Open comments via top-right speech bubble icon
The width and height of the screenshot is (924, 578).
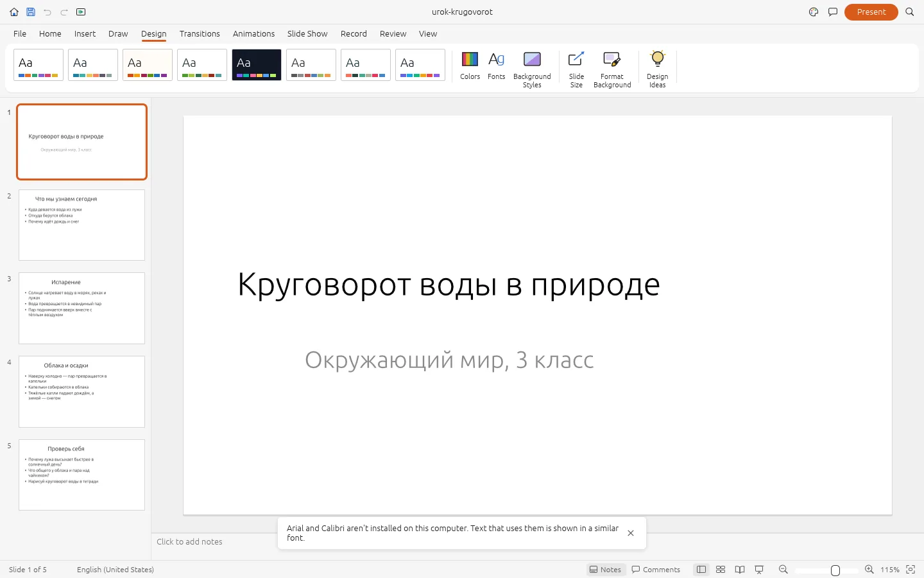point(833,12)
